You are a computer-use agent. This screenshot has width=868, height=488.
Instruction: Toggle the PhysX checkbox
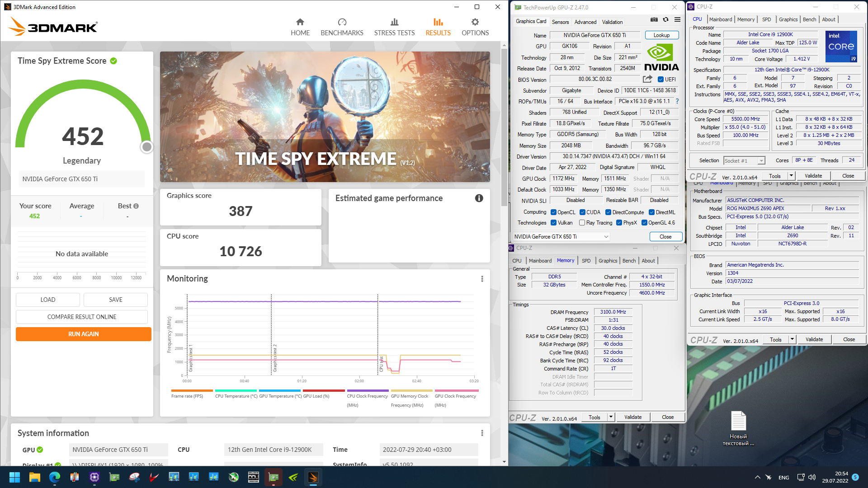pos(619,223)
